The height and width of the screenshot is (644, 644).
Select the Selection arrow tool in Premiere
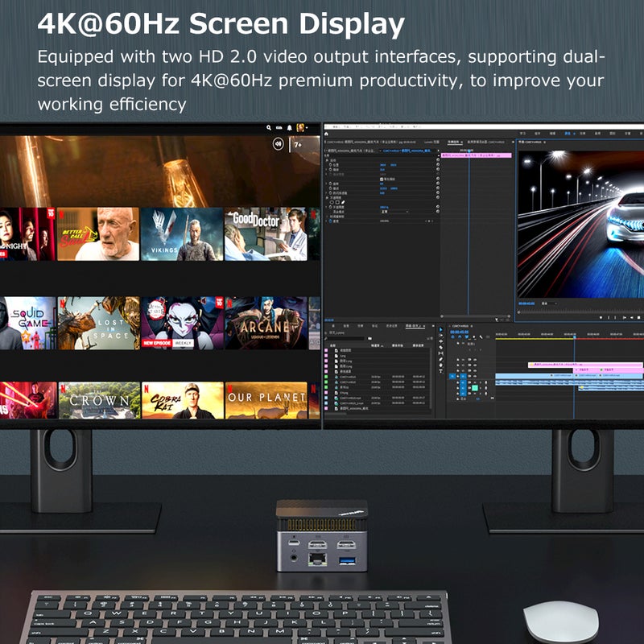coord(440,329)
